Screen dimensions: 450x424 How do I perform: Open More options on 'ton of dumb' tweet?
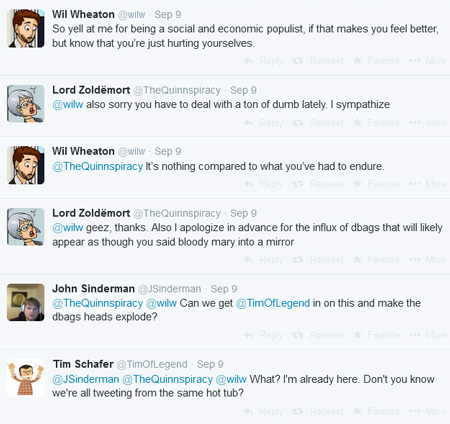(x=428, y=123)
